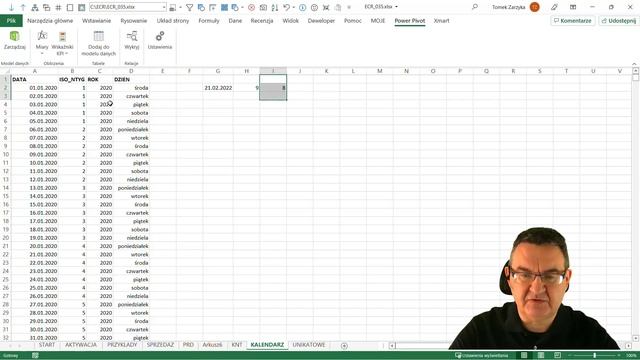Select the PRZYKŁADY sheet tab
Image resolution: width=640 pixels, height=360 pixels.
[122, 345]
